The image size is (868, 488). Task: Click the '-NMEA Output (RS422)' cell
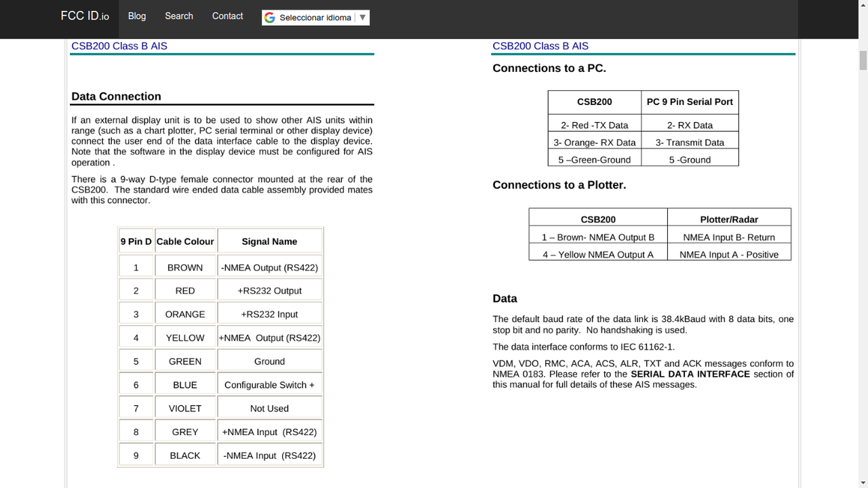[x=269, y=267]
